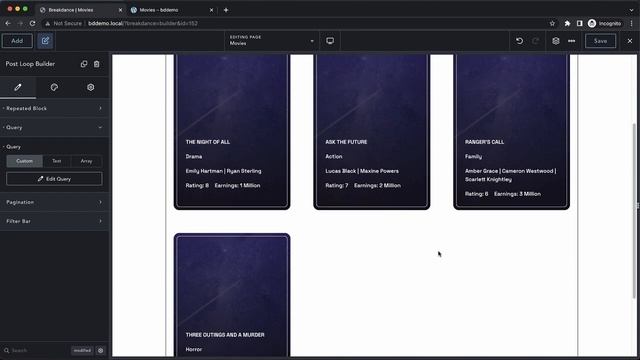Click the 'Action' genre text
Image resolution: width=640 pixels, height=360 pixels.
point(334,157)
